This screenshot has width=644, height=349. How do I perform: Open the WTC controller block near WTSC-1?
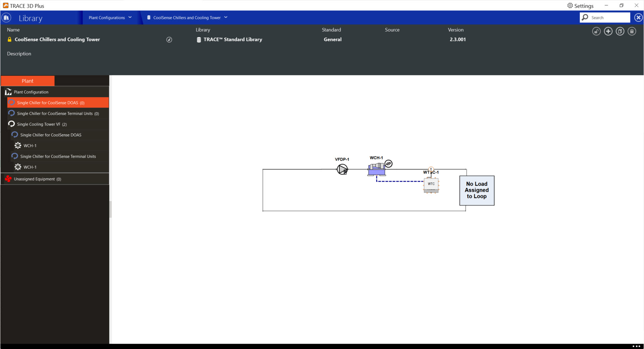tap(431, 184)
